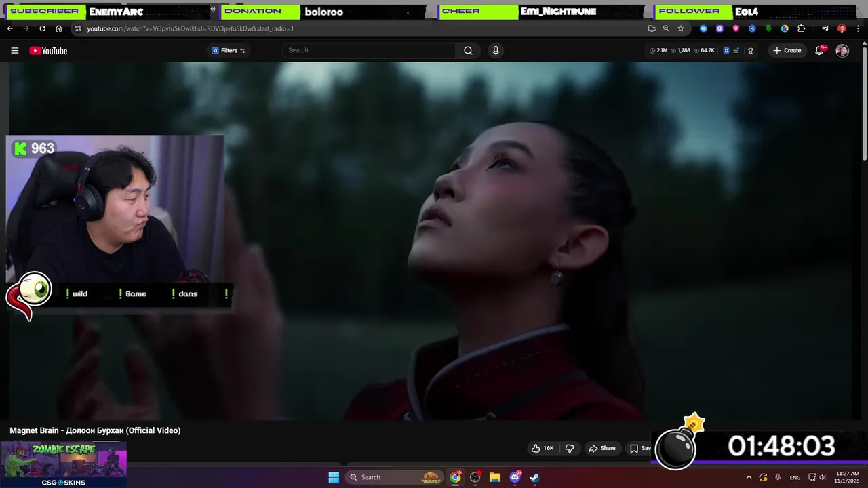
Task: Search with voice microphone button
Action: coord(496,50)
